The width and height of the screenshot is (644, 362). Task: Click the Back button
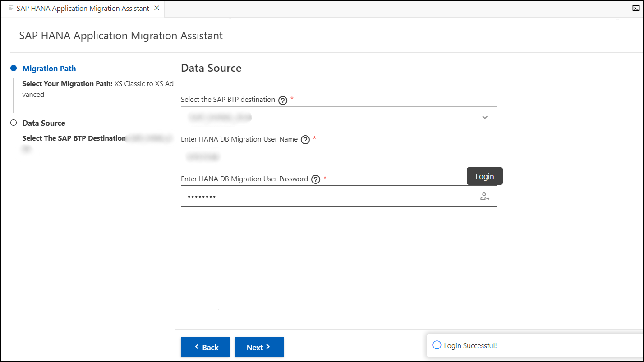(x=205, y=347)
